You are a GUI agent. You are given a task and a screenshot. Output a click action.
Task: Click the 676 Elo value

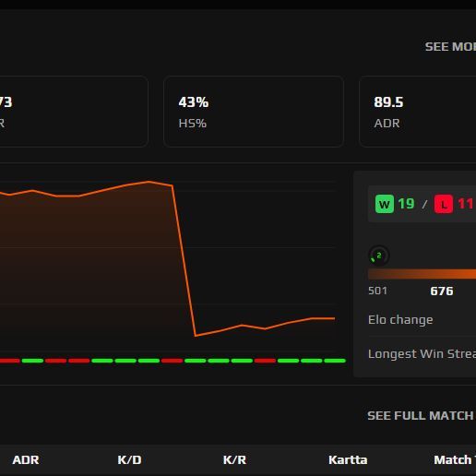[x=442, y=291]
